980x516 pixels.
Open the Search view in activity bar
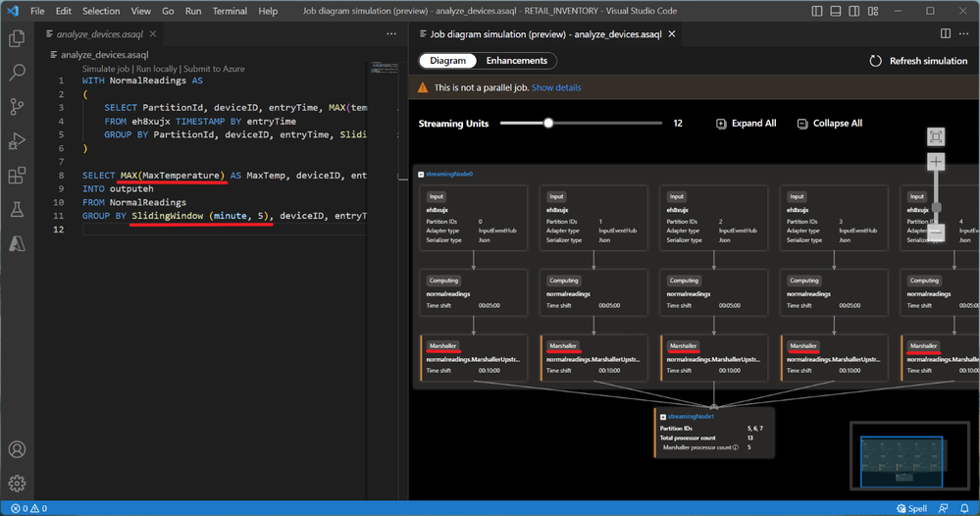click(x=17, y=73)
